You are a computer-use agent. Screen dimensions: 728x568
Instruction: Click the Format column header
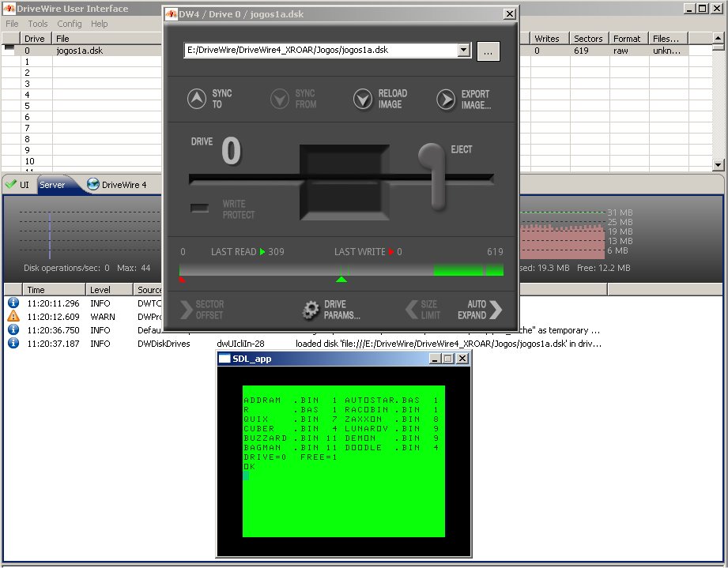click(x=628, y=39)
